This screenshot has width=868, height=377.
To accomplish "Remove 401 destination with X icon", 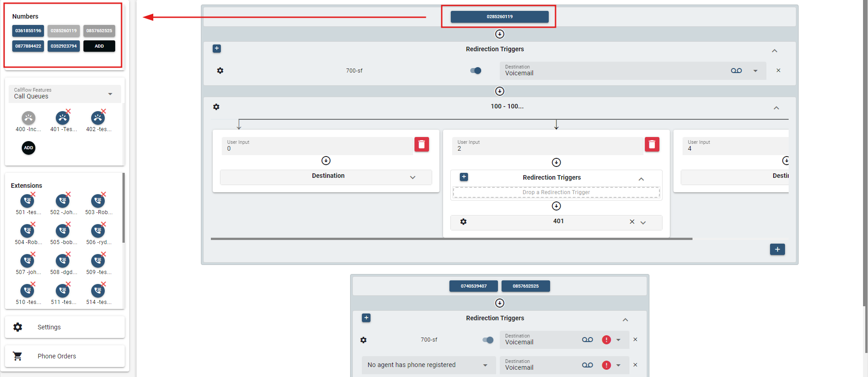I will tap(632, 222).
